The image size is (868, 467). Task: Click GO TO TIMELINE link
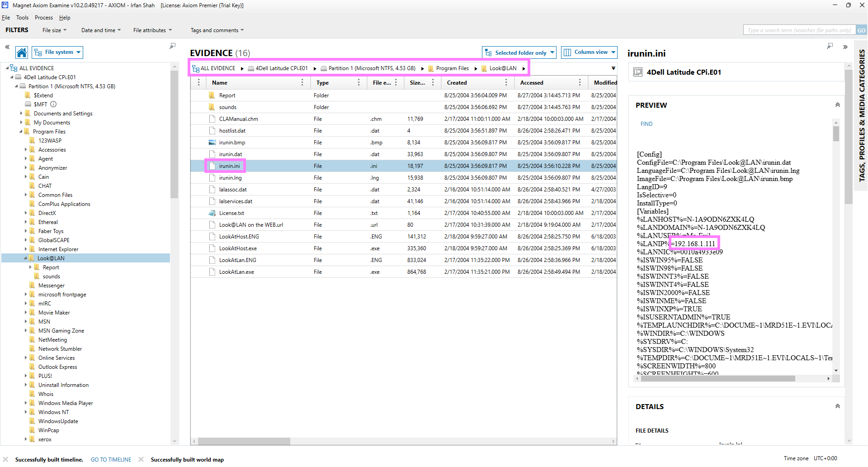111,459
